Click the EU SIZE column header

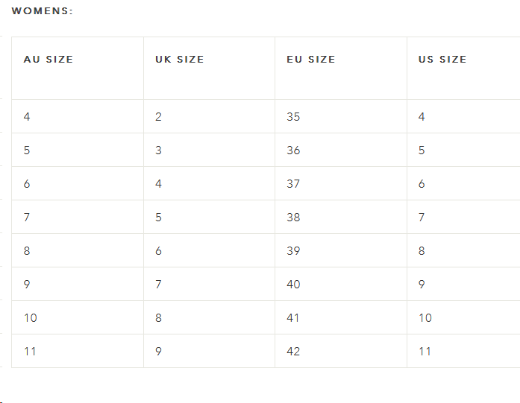point(311,59)
